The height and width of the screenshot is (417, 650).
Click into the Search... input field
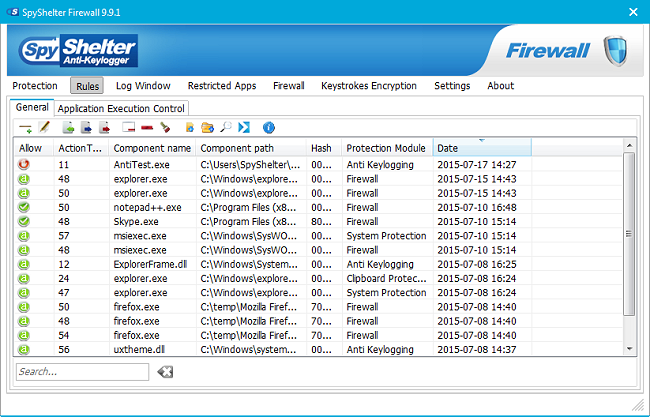[x=82, y=372]
